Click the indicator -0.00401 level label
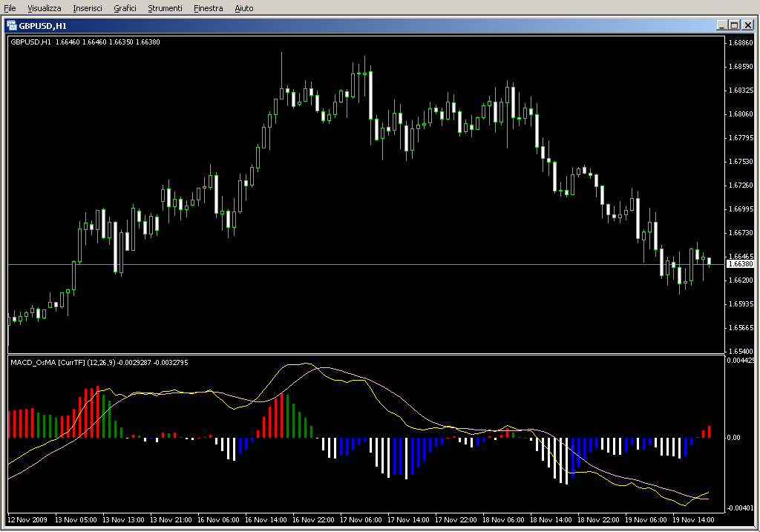The image size is (760, 532). pos(740,508)
